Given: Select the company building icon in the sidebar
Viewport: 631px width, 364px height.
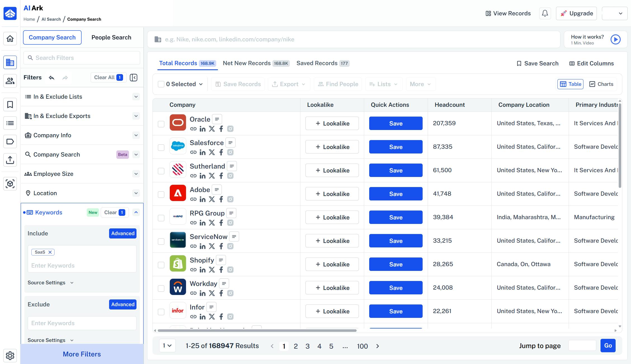Looking at the screenshot, I should tap(10, 62).
